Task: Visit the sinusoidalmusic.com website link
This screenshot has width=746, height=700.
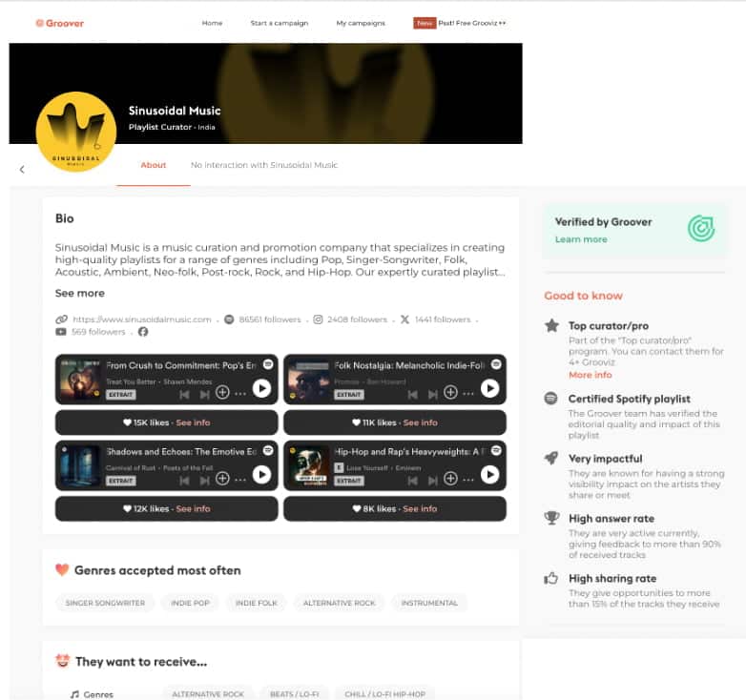Action: (x=142, y=319)
